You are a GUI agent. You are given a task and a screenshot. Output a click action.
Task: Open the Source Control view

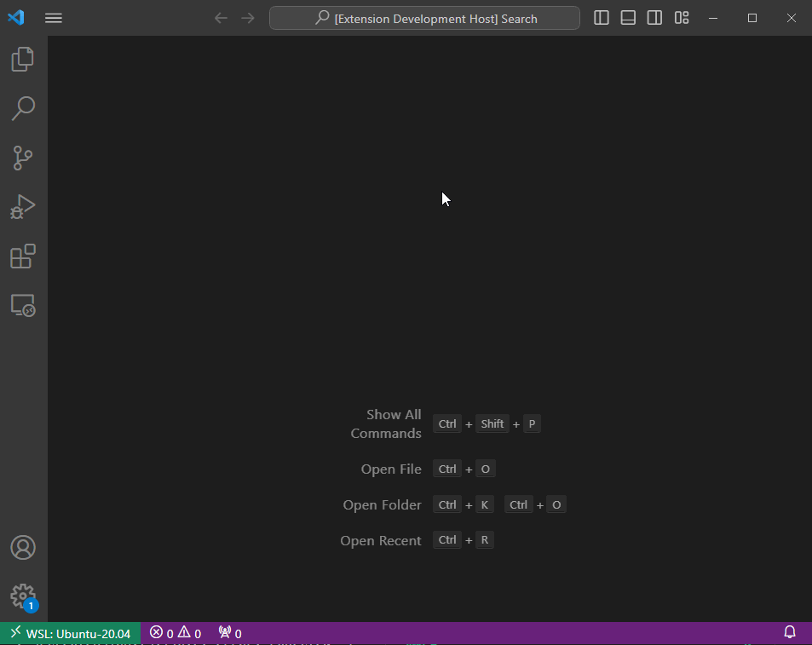pos(23,158)
